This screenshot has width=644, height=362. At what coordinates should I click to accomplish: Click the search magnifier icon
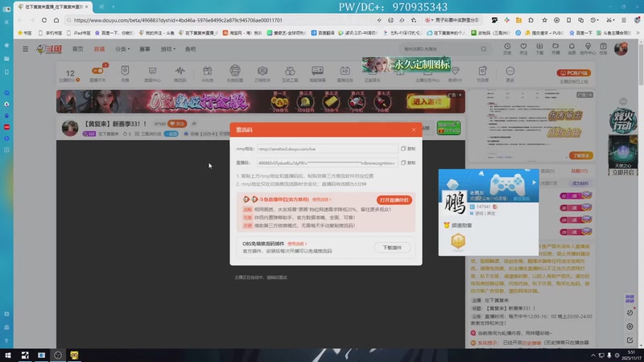(484, 49)
